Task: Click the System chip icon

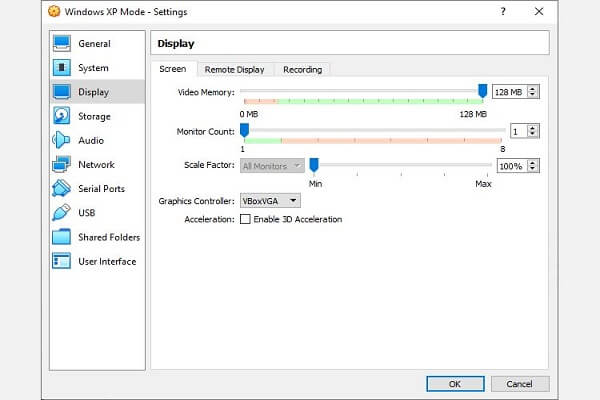Action: pos(62,68)
